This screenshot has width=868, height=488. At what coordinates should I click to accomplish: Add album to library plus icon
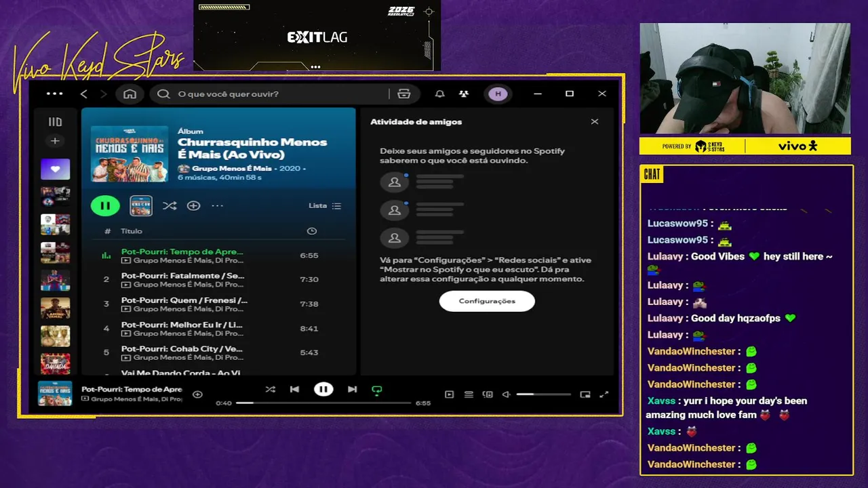(193, 205)
